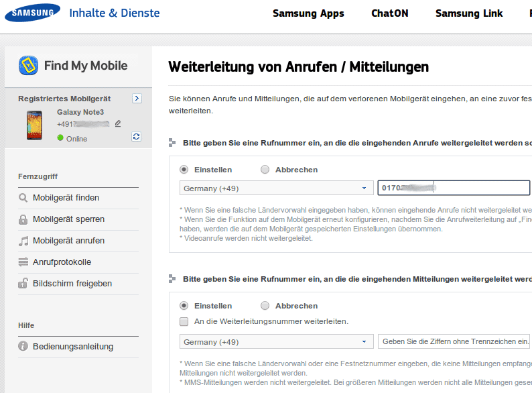
Task: Go to Samsung Link
Action: pos(469,13)
